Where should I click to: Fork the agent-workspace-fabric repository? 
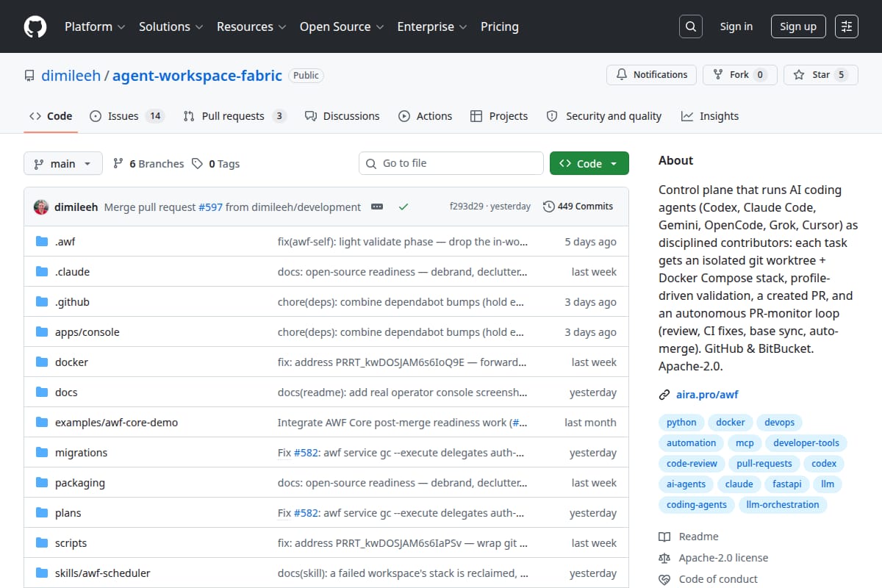tap(739, 75)
